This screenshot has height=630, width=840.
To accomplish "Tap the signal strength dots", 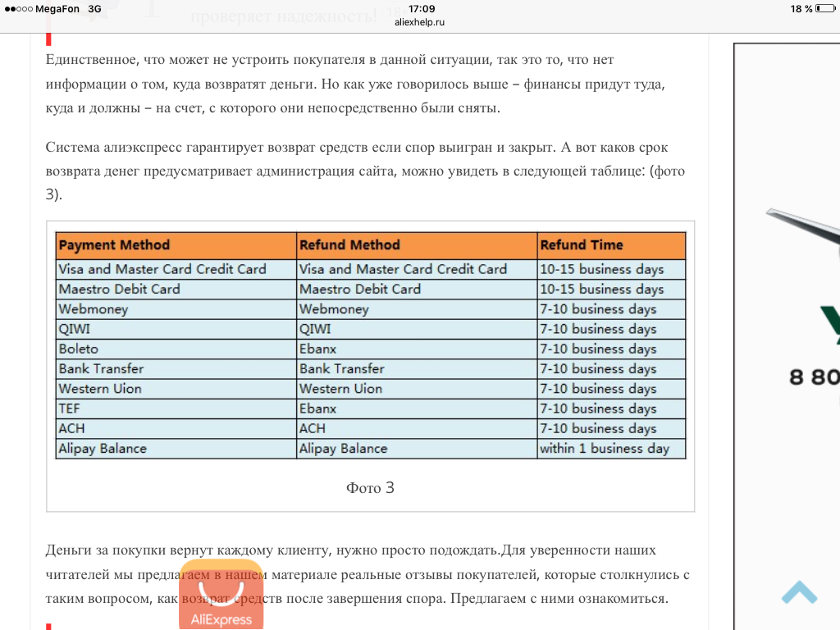I will (x=18, y=9).
